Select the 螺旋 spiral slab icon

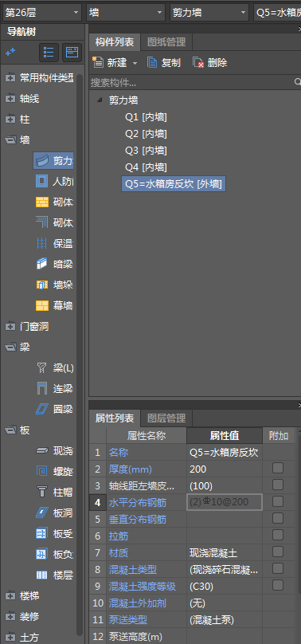(42, 471)
